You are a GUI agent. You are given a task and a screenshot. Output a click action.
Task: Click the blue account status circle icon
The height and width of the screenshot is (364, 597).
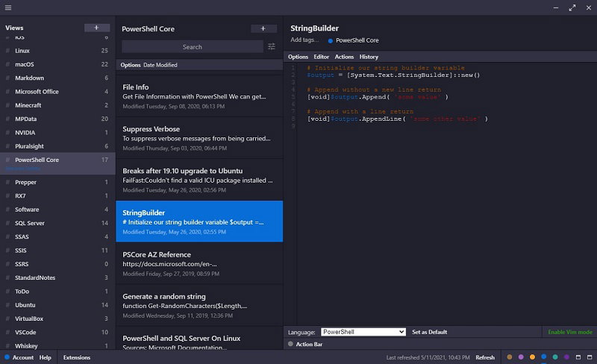(7, 357)
